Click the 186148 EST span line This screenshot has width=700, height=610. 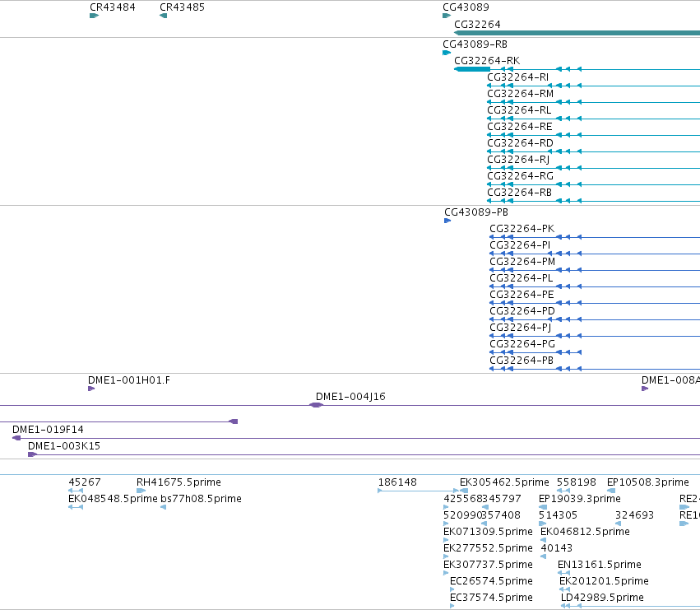[x=419, y=491]
